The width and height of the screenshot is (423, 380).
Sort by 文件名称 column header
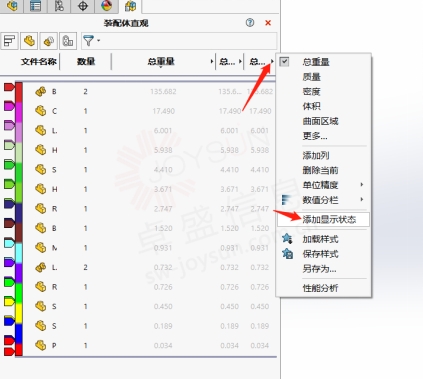39,62
